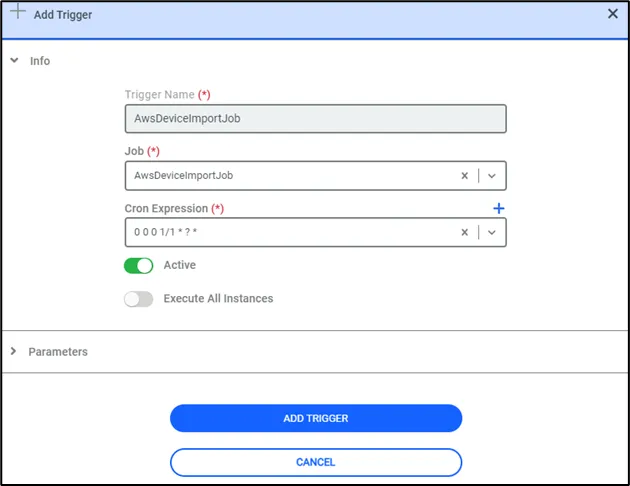Expand the Parameters section

[x=13, y=351]
